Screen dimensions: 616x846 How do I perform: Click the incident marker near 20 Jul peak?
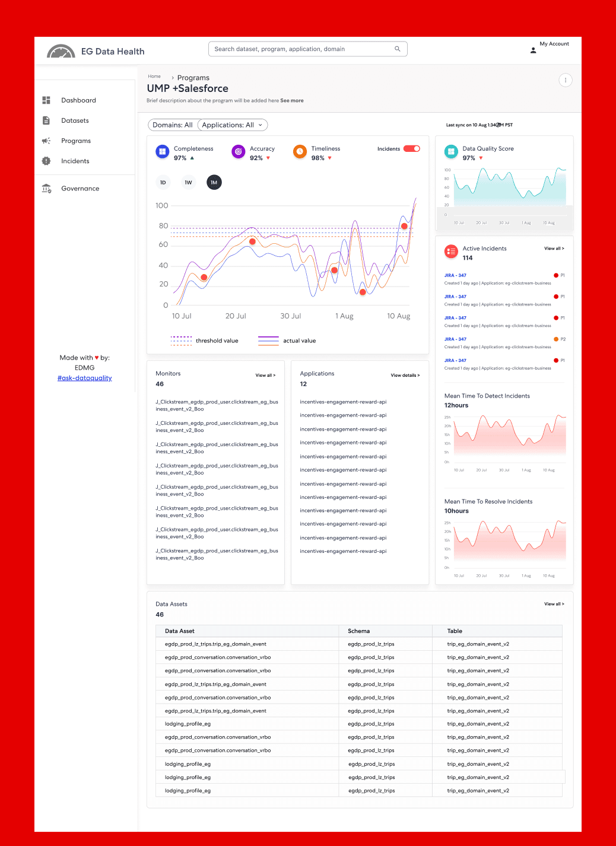click(x=252, y=241)
